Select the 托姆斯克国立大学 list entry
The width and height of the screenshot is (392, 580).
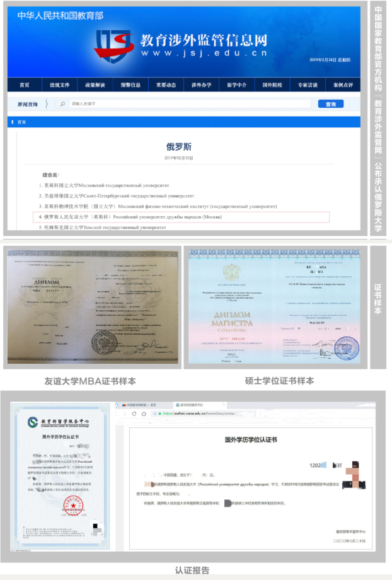pyautogui.click(x=103, y=227)
